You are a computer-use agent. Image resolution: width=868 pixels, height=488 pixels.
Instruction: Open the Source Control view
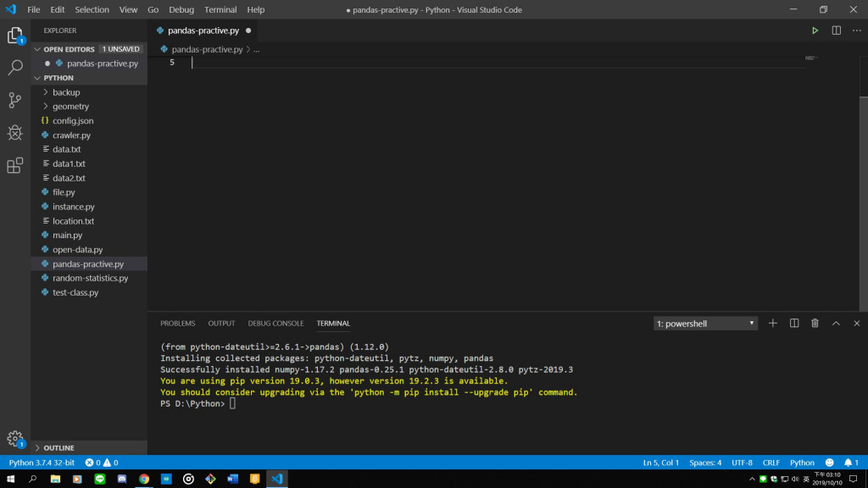point(15,100)
